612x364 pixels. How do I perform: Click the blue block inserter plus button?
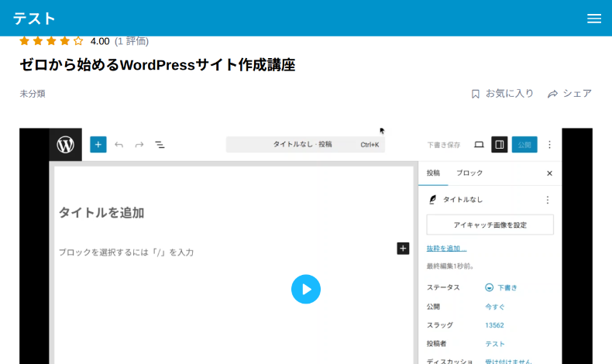[98, 145]
